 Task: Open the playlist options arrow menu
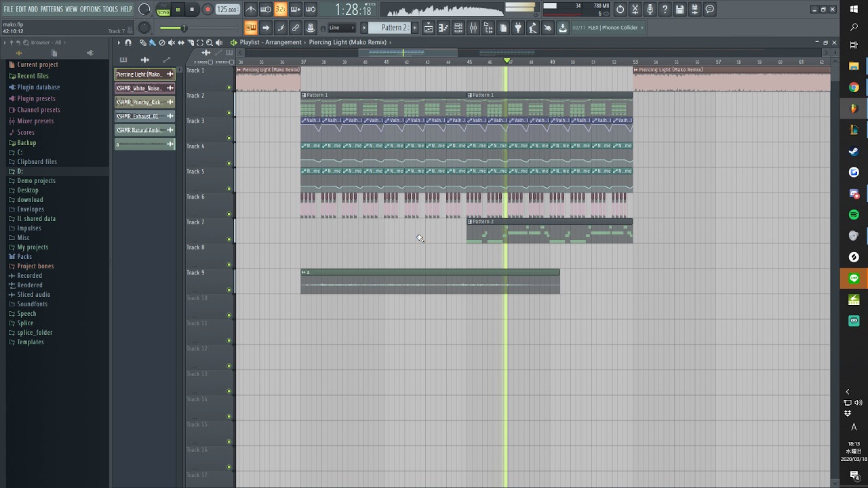click(x=119, y=43)
